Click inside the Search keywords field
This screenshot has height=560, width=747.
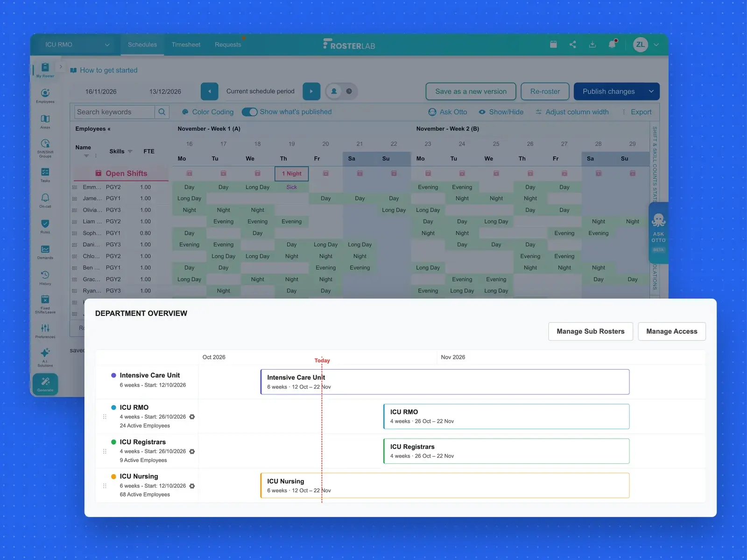pyautogui.click(x=114, y=112)
